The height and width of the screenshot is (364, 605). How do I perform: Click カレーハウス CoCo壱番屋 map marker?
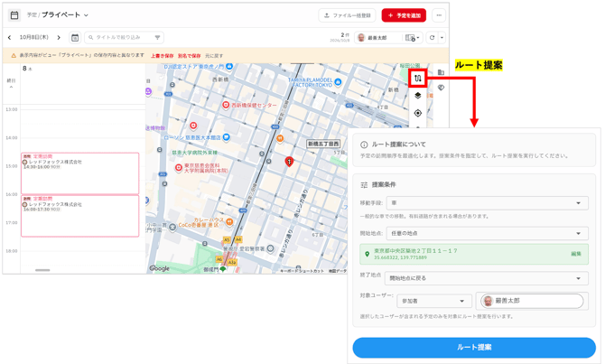pos(229,221)
